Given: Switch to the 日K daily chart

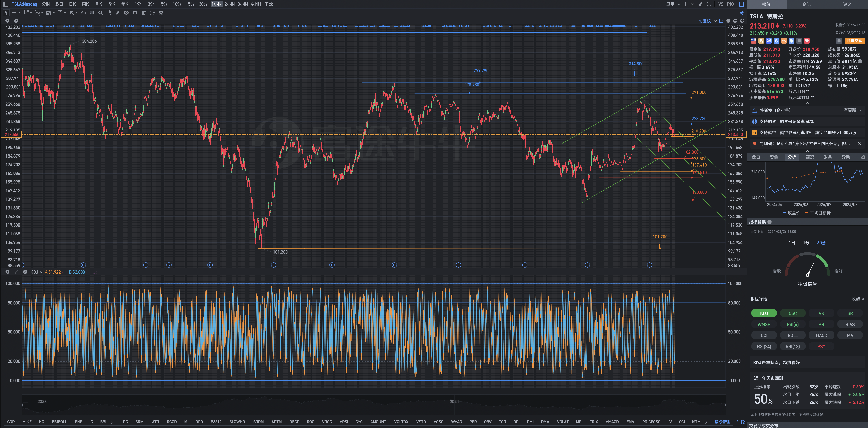Looking at the screenshot, I should pos(72,4).
